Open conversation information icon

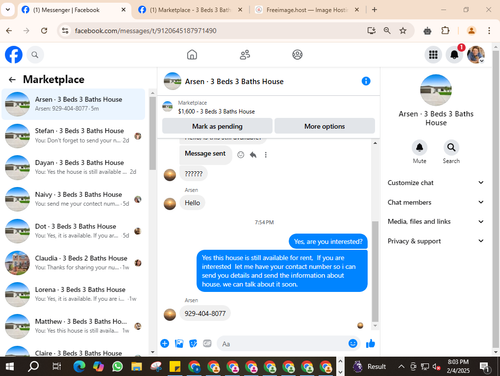tap(366, 81)
